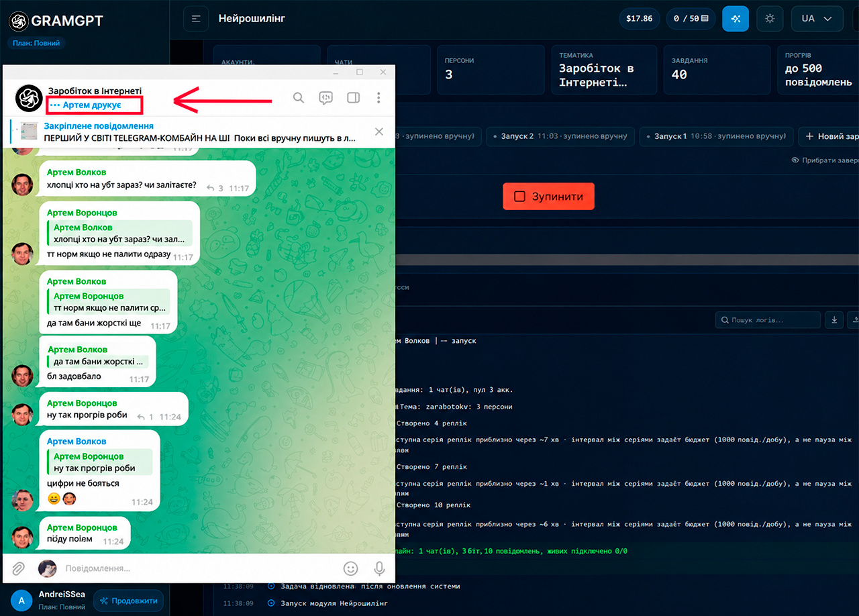
Task: Close the pinned message bar in Telegram
Action: 379,132
